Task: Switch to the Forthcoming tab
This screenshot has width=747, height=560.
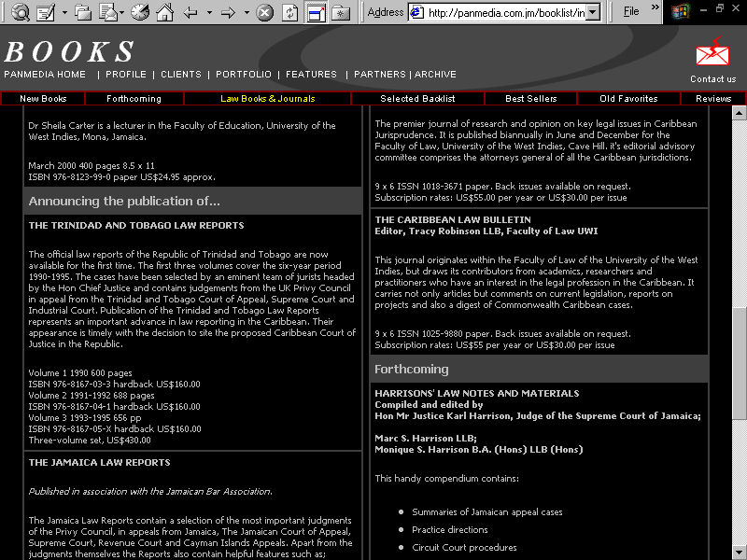Action: 134,98
